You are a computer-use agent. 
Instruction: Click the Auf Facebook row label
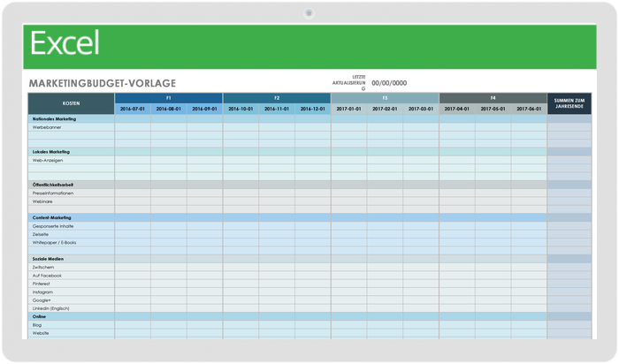tap(47, 276)
